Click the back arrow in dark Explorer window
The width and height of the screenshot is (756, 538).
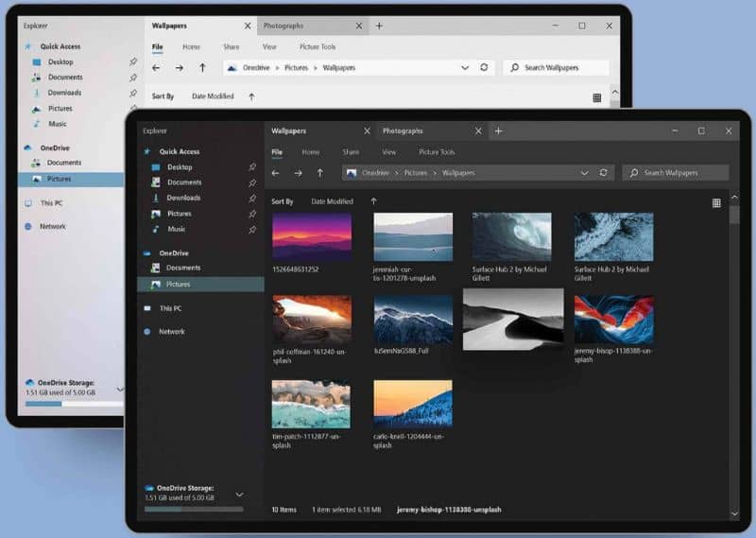click(276, 173)
